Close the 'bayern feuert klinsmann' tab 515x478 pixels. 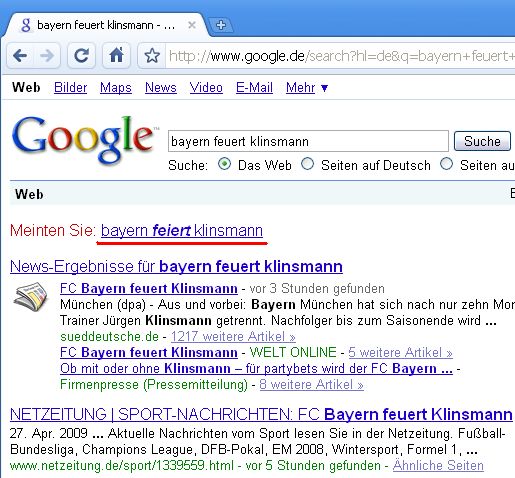click(192, 25)
